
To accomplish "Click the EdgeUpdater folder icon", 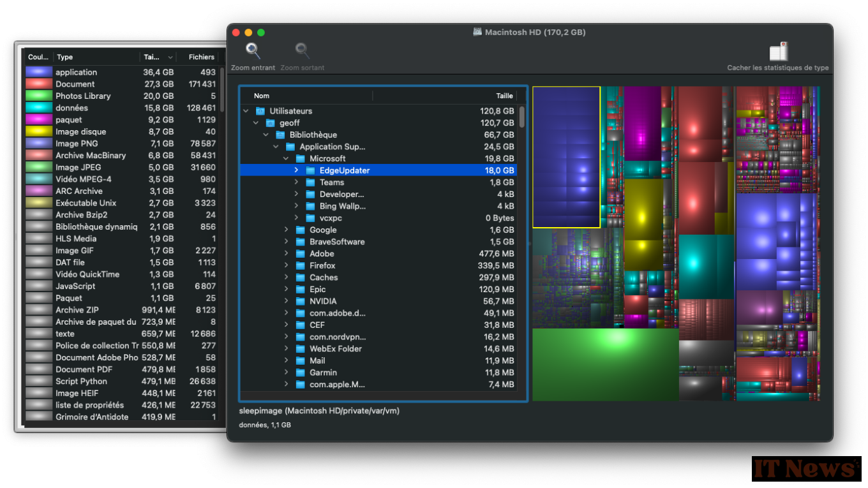I will point(310,170).
